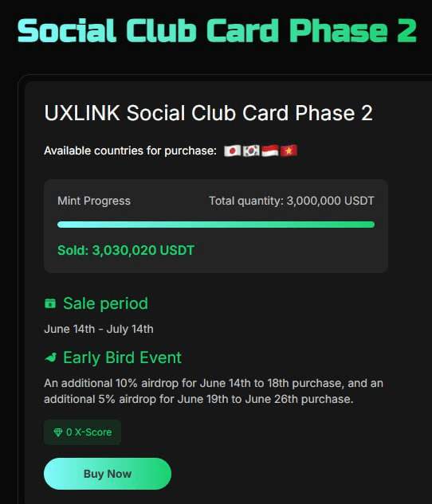The image size is (432, 504).
Task: Click the Total quantity: 3,000,000 USDT label
Action: point(292,201)
